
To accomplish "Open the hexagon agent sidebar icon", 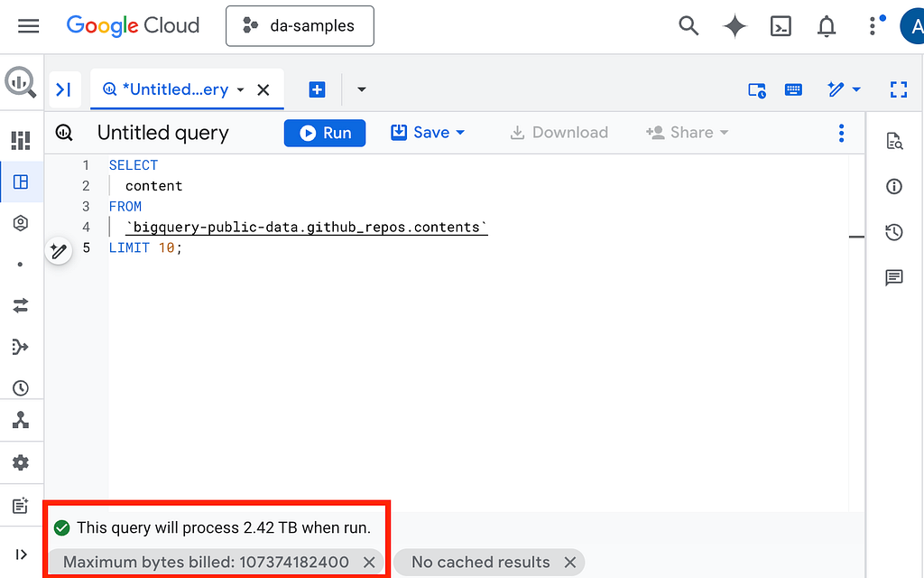I will 21,223.
